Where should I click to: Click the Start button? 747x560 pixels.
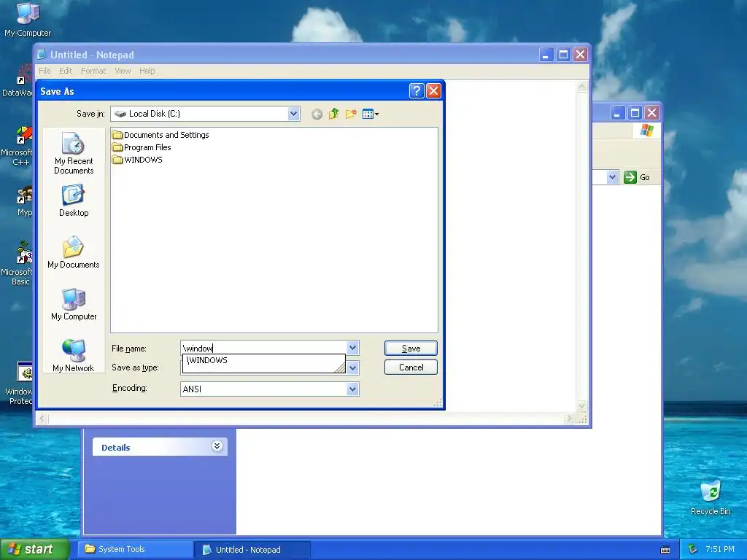[x=34, y=549]
